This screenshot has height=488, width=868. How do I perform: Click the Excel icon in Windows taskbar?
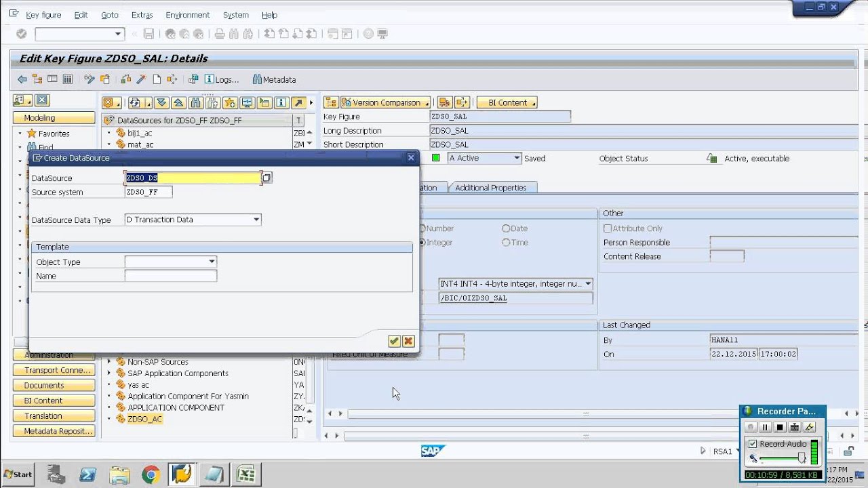coord(246,474)
